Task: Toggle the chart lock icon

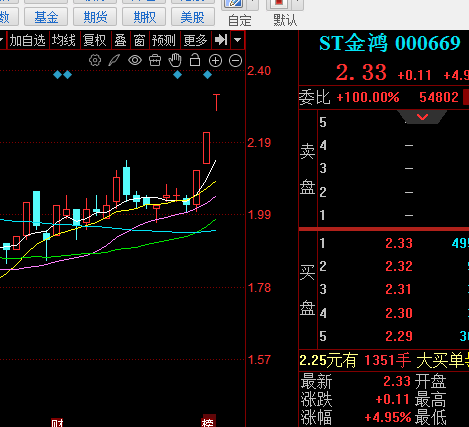Action: point(195,60)
